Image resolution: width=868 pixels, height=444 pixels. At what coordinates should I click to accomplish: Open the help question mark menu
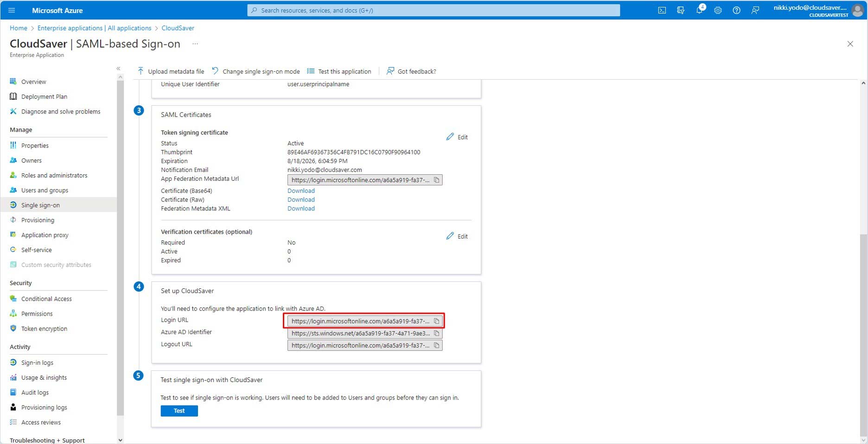pyautogui.click(x=736, y=10)
